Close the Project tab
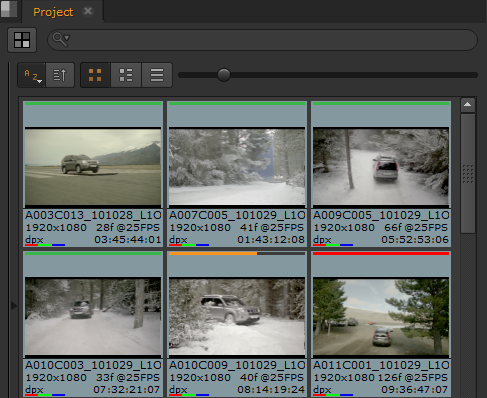Viewport: 487px width, 398px height. click(88, 11)
